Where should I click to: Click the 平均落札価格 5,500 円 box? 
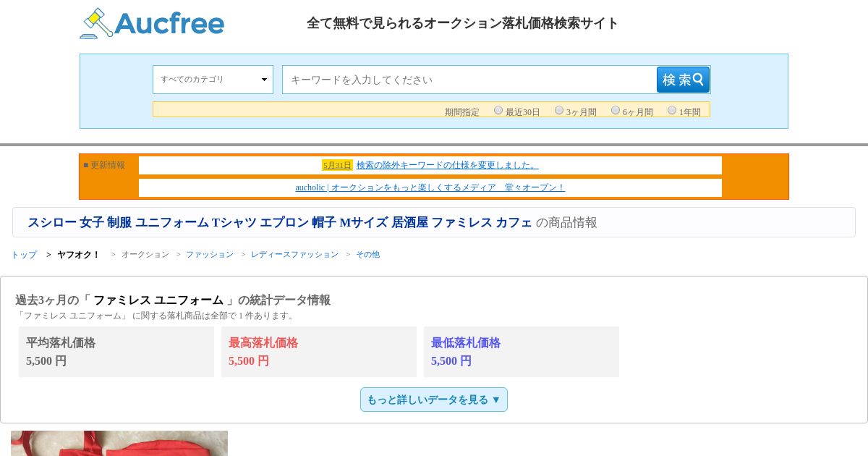click(116, 352)
